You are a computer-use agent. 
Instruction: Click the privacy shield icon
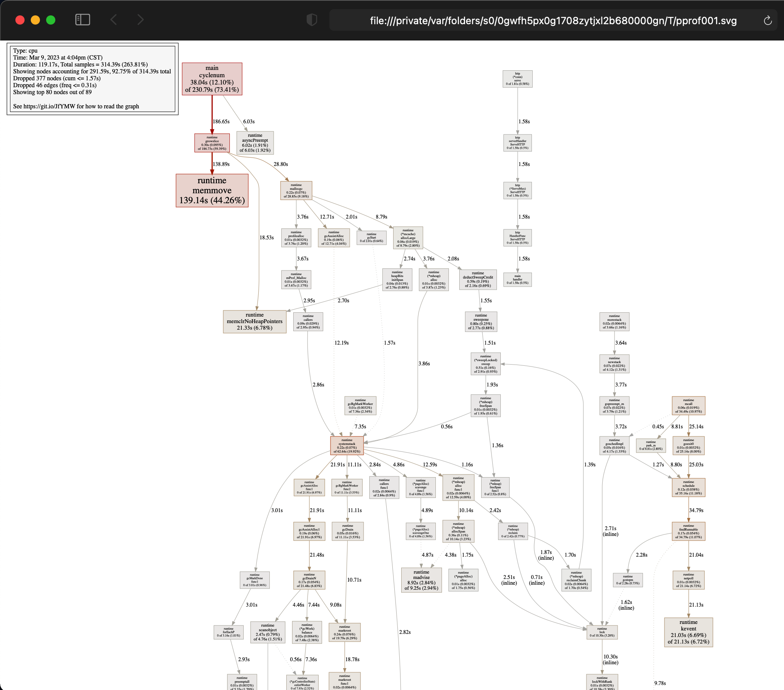point(312,20)
